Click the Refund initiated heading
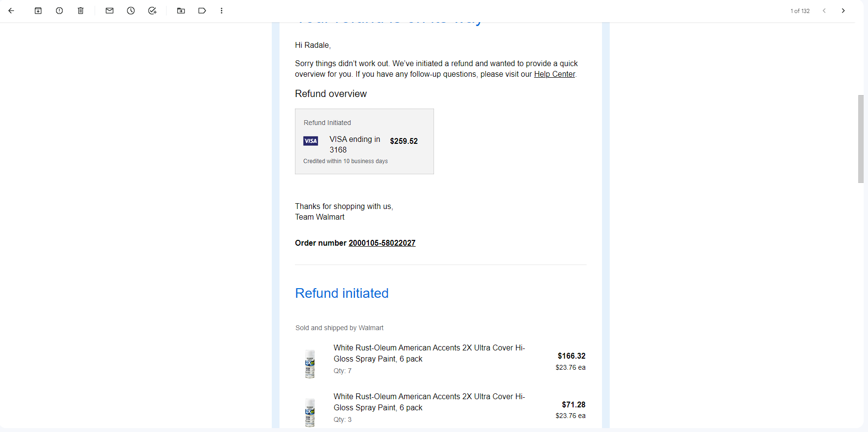The image size is (868, 432). [342, 293]
